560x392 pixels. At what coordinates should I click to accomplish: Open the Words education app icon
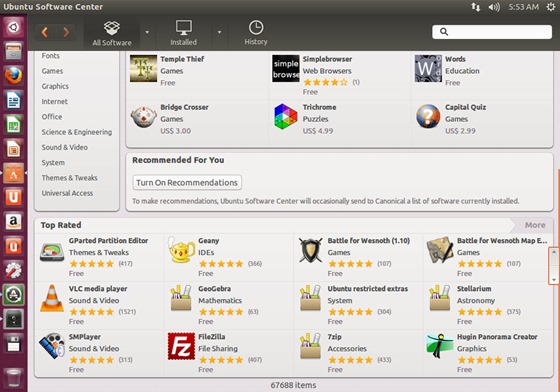click(428, 69)
